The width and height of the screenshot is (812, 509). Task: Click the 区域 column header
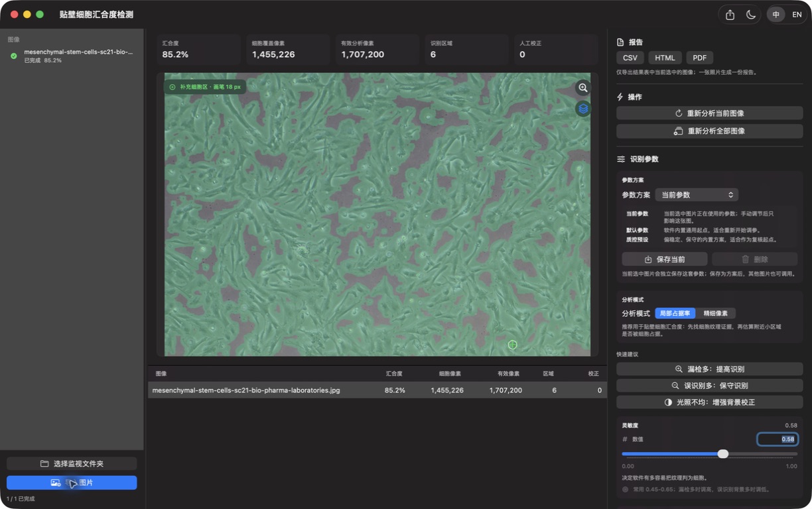pyautogui.click(x=549, y=374)
